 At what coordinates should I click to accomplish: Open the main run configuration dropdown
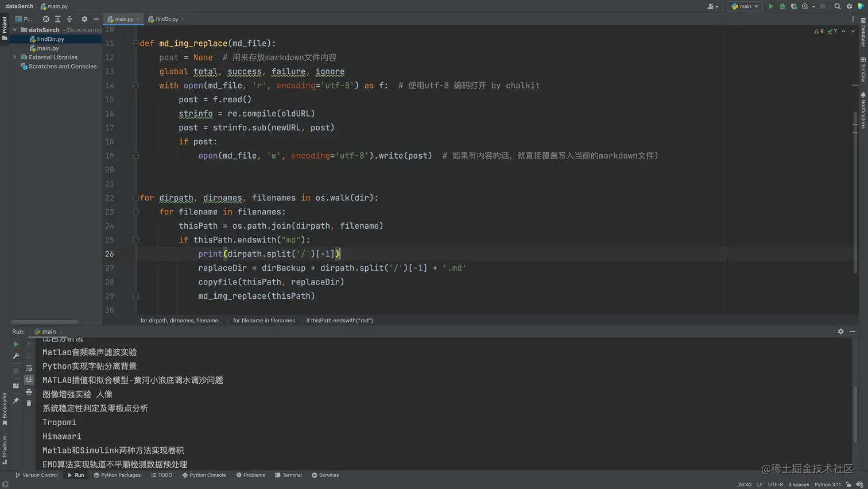point(745,6)
